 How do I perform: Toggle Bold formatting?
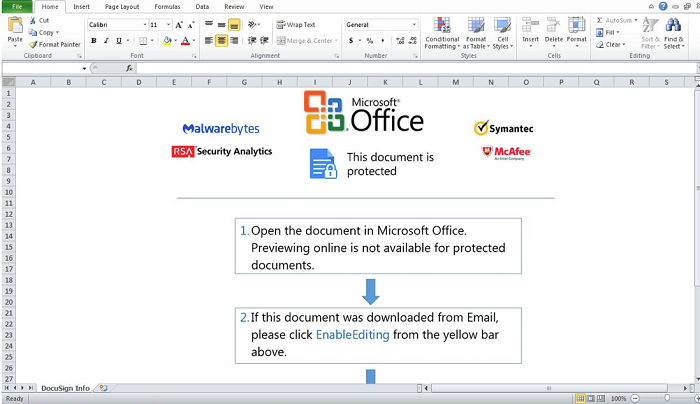(94, 41)
